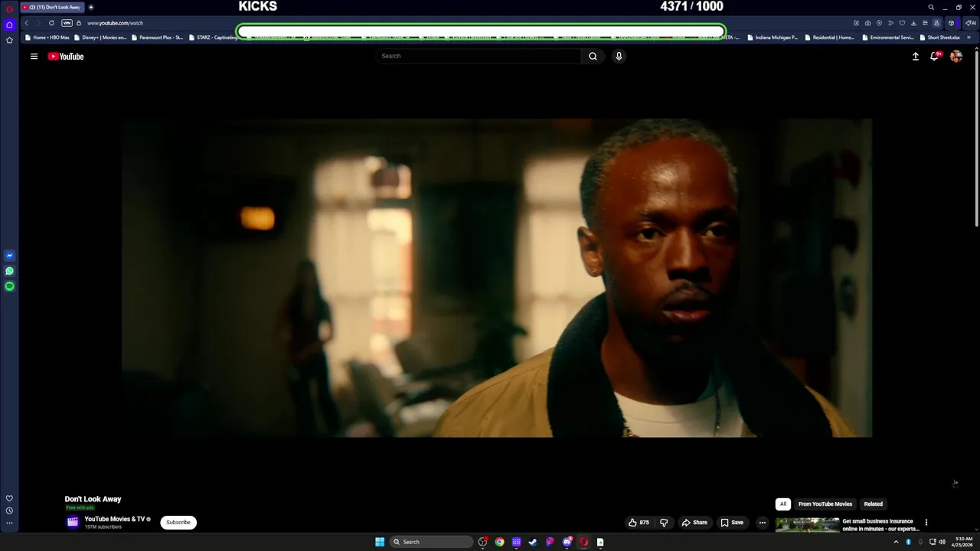
Task: Launch Steam from the taskbar
Action: coord(533,542)
